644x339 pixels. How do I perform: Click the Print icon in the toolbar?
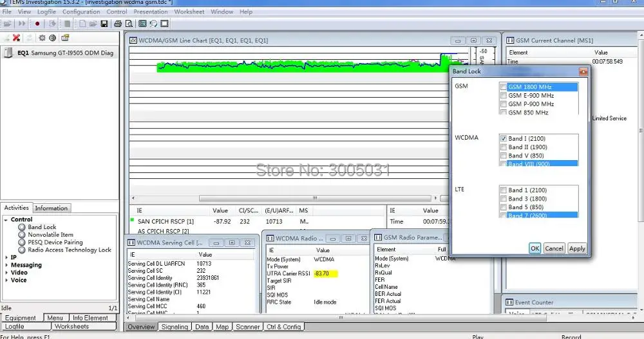tap(118, 24)
